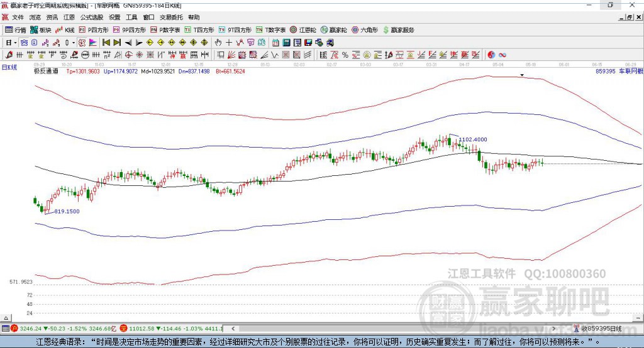Open the 行情 quotes view
This screenshot has width=644, height=348.
[x=16, y=30]
